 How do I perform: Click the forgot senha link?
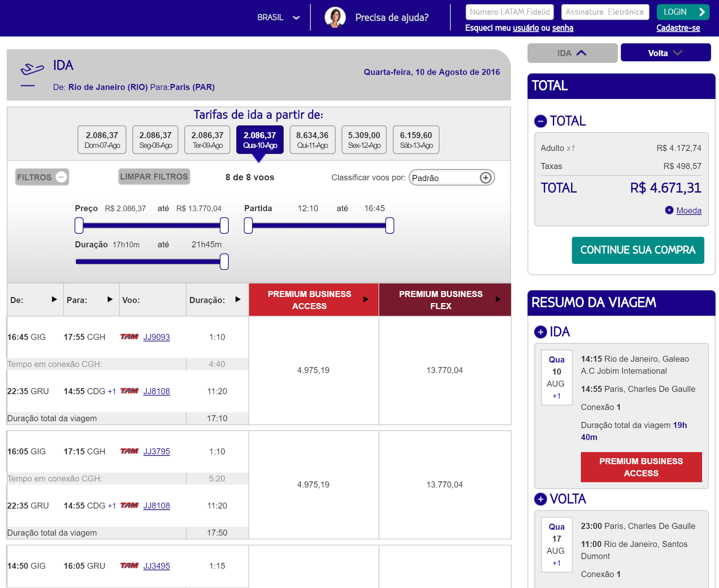[x=563, y=28]
